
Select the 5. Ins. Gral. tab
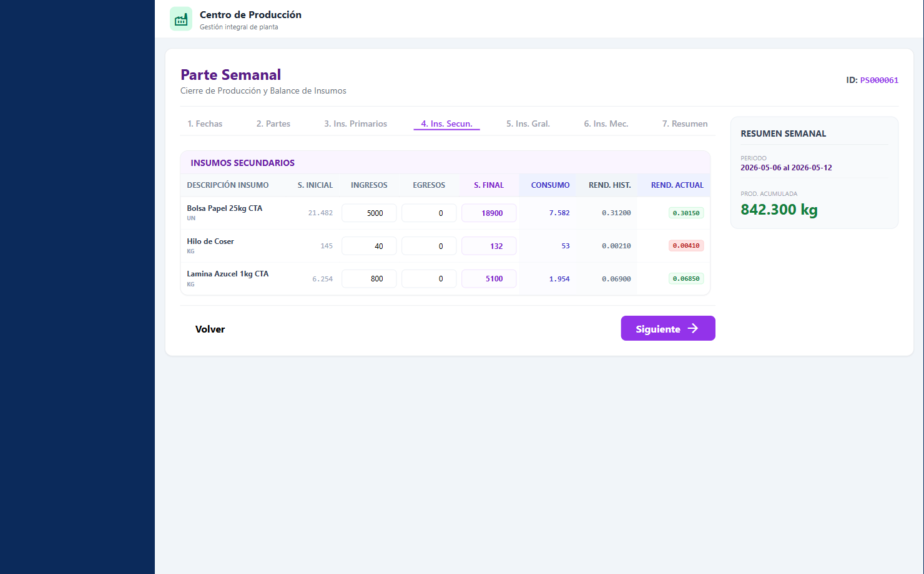click(528, 124)
